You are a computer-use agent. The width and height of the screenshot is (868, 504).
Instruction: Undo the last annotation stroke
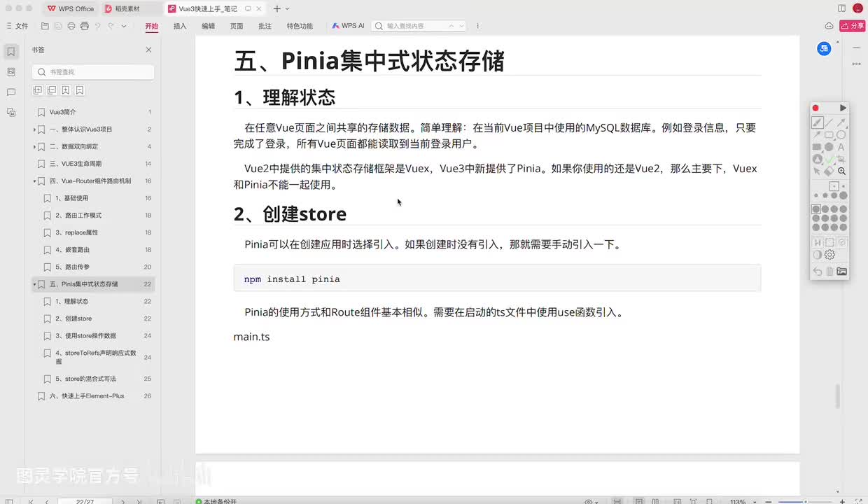point(817,271)
